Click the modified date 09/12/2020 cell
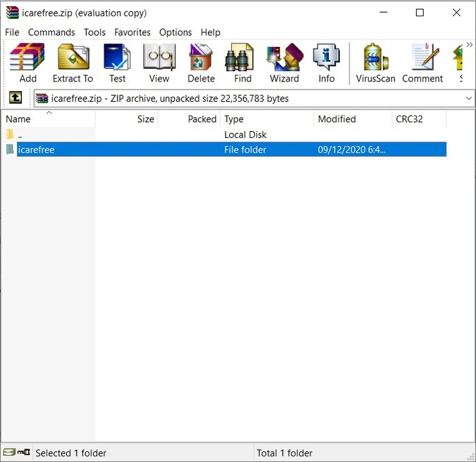This screenshot has width=476, height=462. 352,149
